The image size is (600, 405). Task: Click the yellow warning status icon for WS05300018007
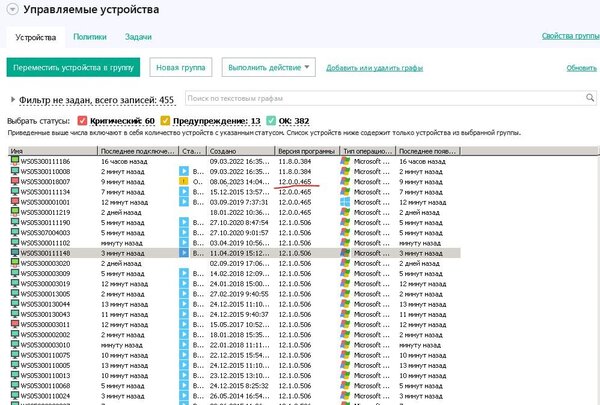coord(183,182)
